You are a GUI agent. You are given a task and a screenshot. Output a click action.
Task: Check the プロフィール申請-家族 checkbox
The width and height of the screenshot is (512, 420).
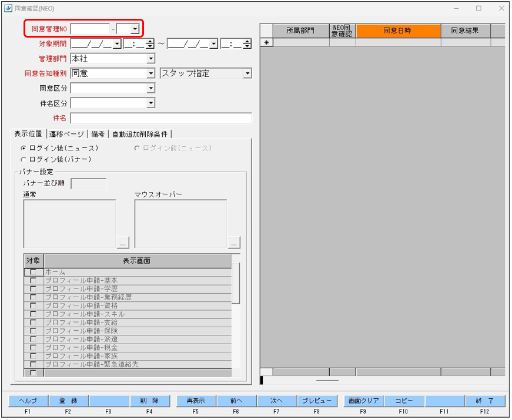click(33, 356)
